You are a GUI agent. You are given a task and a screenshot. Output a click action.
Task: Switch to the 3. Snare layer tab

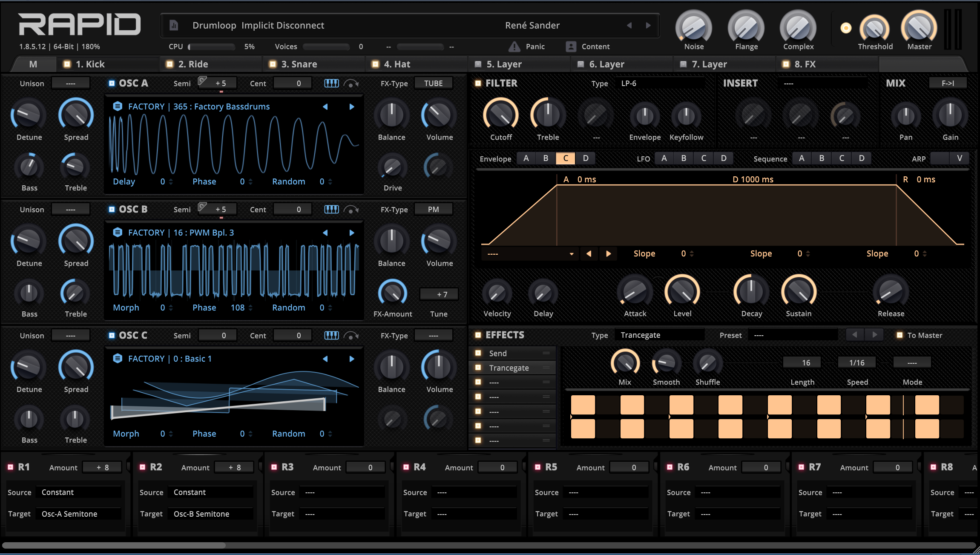[x=314, y=64]
